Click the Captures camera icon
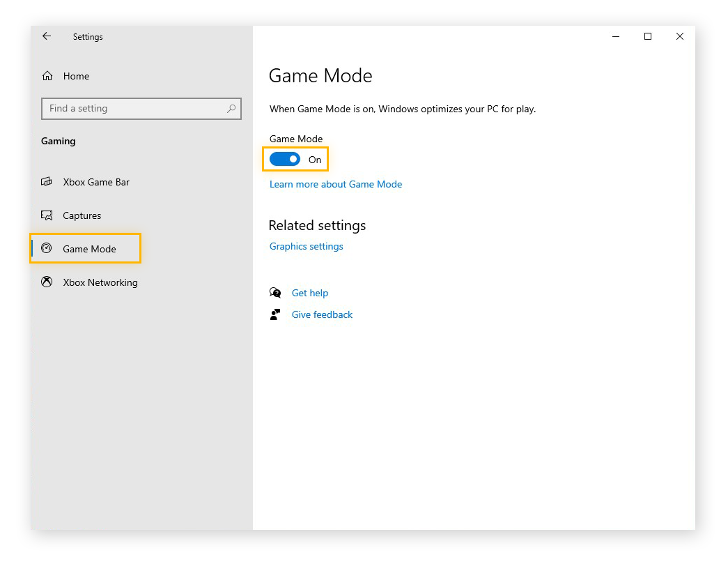The image size is (728, 564). (47, 215)
